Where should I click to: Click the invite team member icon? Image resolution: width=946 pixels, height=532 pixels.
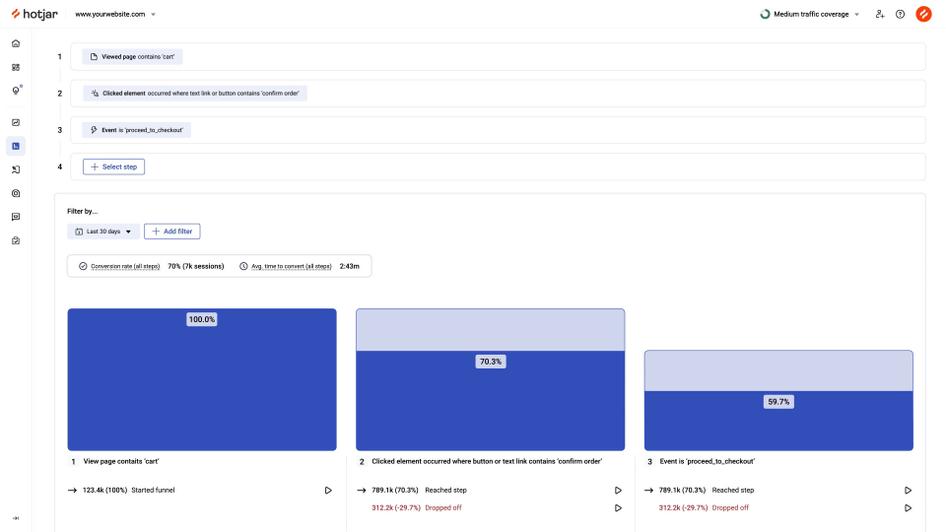(879, 14)
